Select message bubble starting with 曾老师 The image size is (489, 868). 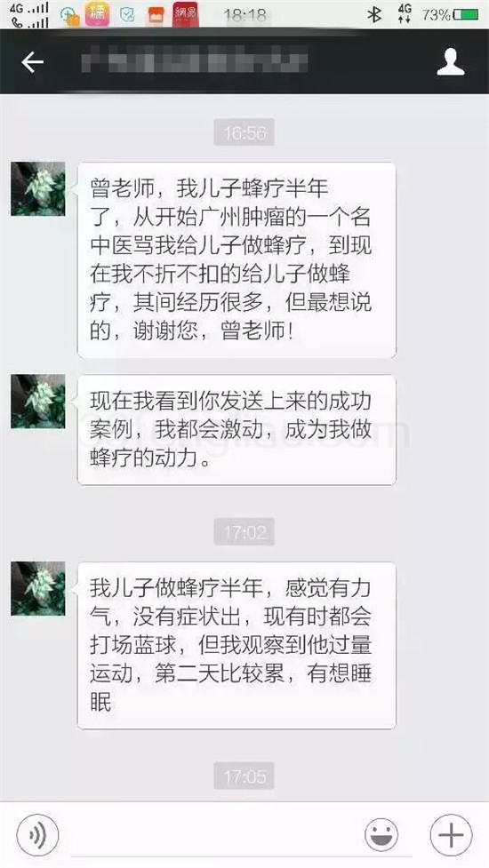click(x=236, y=260)
